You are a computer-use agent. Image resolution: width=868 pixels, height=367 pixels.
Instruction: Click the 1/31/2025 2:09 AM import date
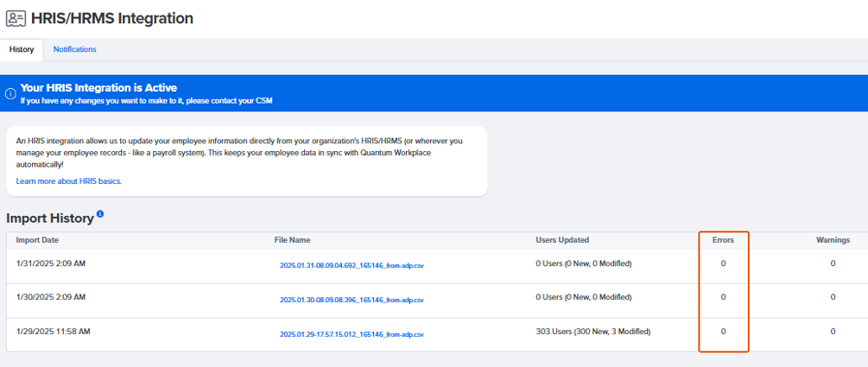51,263
